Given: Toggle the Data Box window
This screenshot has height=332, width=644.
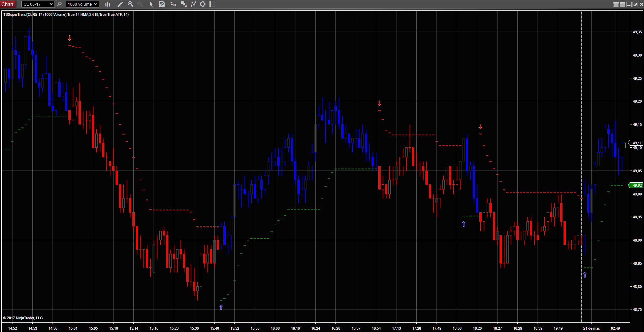Looking at the screenshot, I should pos(162,4).
